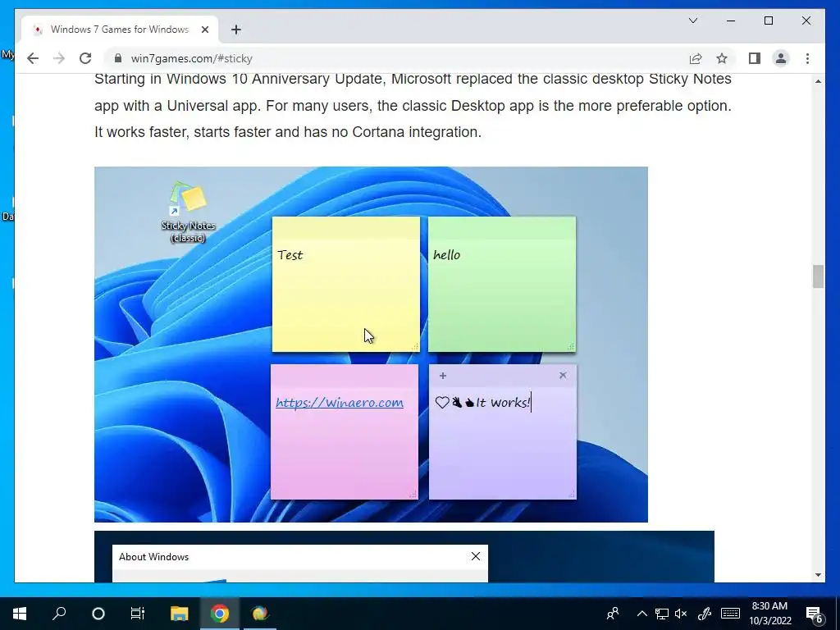
Task: Click the page scroll-up arrow
Action: (818, 81)
